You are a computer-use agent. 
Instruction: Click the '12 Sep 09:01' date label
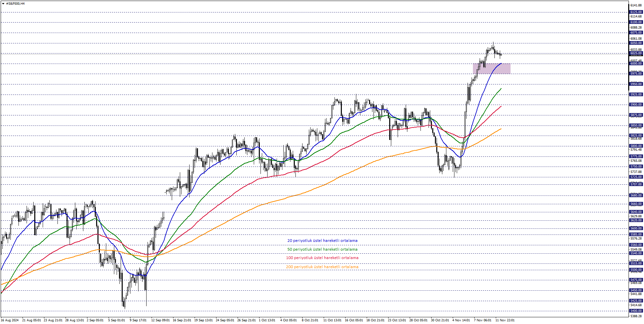161,320
